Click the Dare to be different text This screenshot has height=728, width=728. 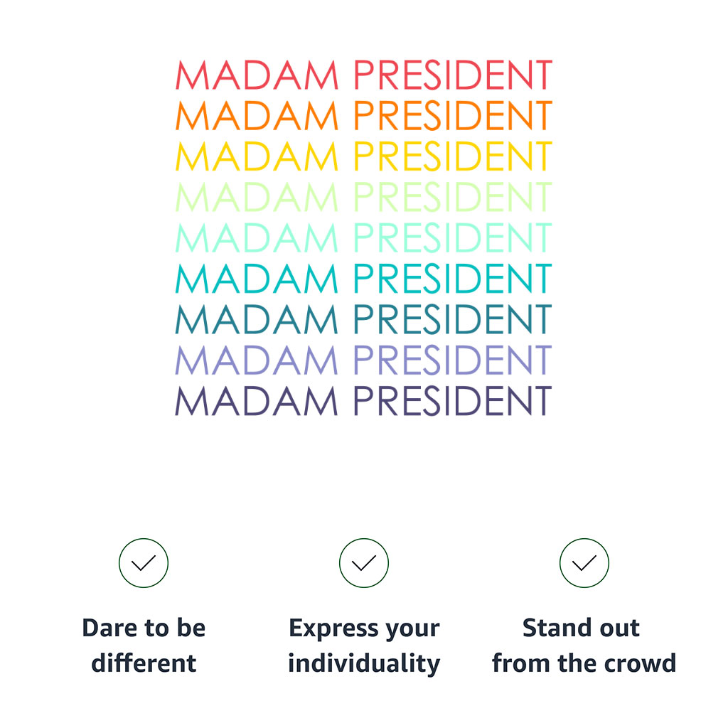(x=144, y=646)
